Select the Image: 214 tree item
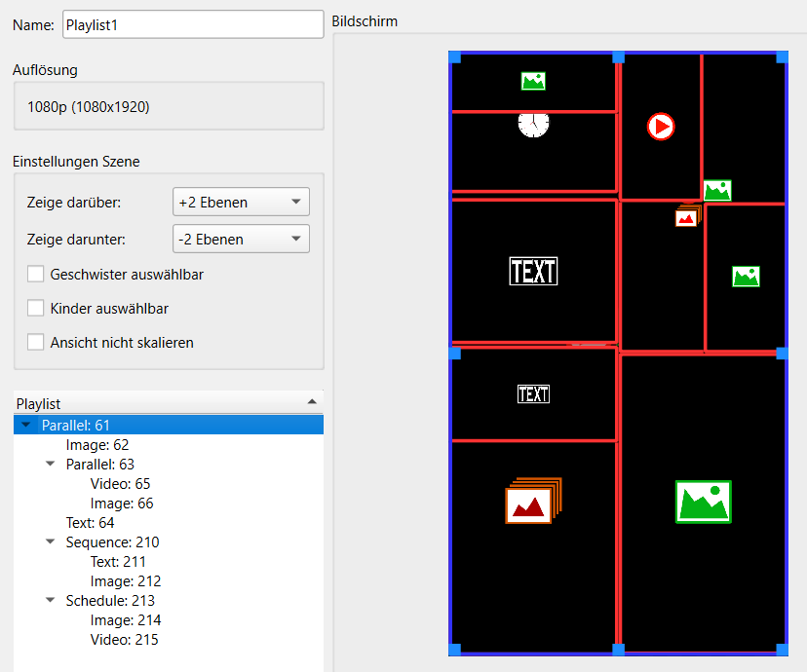The width and height of the screenshot is (807, 672). (126, 620)
